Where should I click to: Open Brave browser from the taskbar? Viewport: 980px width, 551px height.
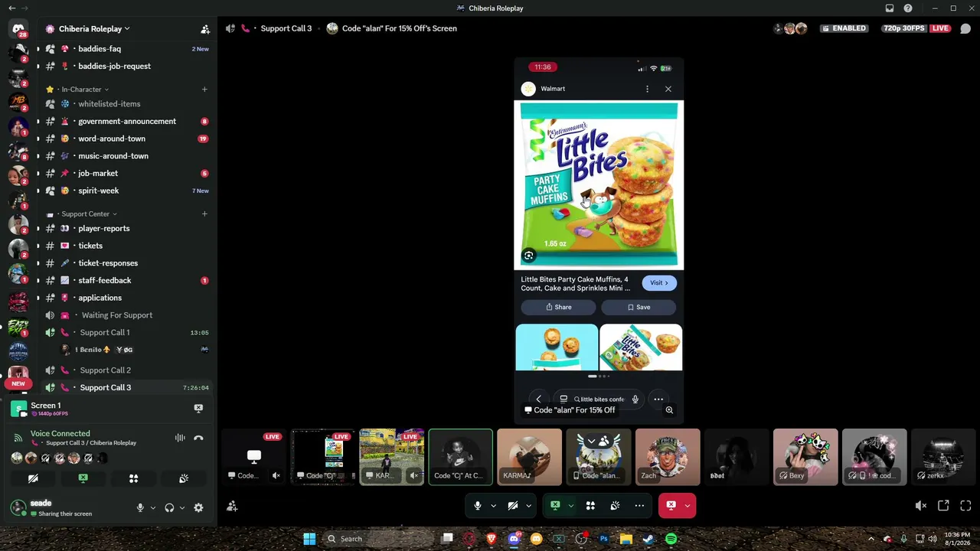point(492,539)
